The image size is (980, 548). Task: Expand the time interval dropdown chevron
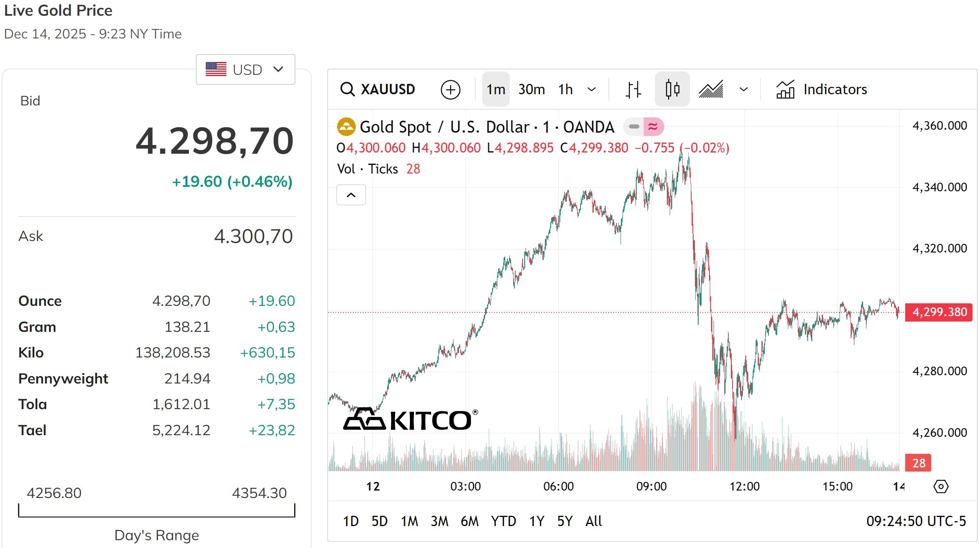pos(592,89)
